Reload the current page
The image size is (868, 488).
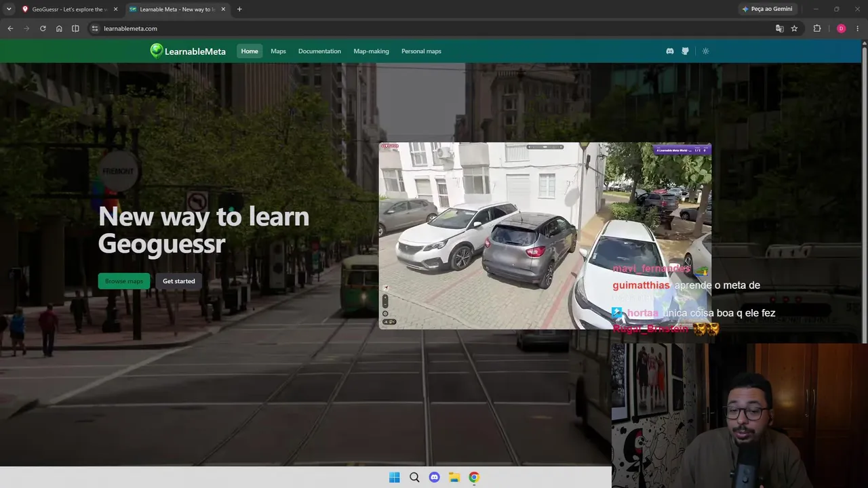click(43, 28)
